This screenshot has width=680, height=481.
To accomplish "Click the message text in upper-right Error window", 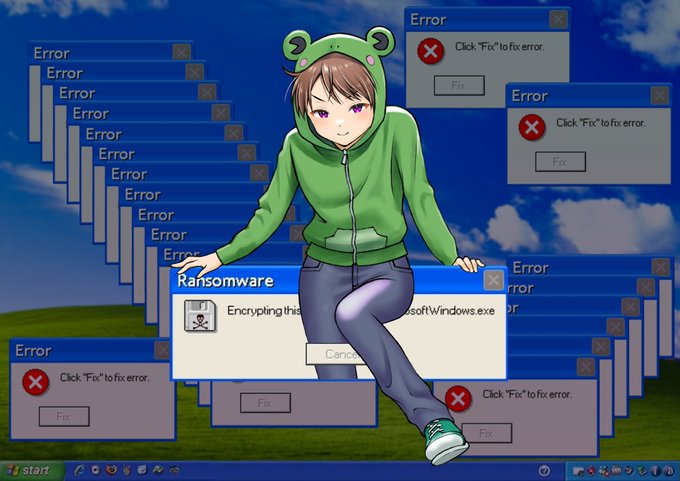I will [601, 123].
